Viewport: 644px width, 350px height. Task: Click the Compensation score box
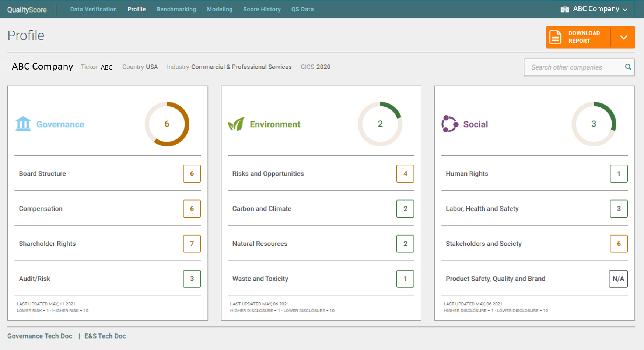192,209
